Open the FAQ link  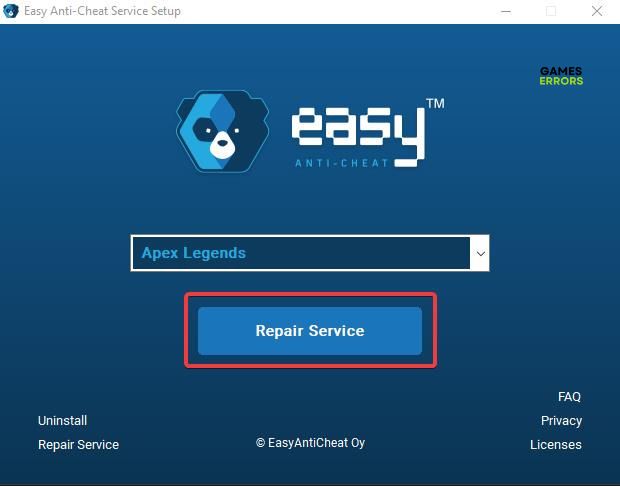pyautogui.click(x=569, y=397)
